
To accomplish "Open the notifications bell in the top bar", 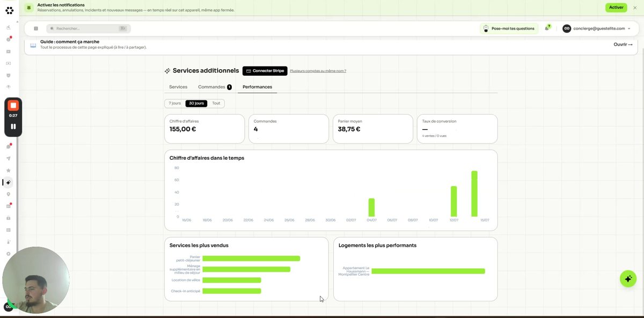I will (x=547, y=28).
